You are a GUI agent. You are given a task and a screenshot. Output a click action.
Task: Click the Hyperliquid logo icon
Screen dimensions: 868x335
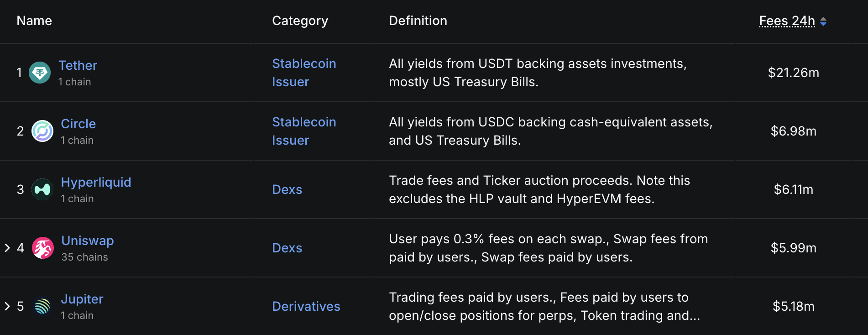click(x=42, y=189)
